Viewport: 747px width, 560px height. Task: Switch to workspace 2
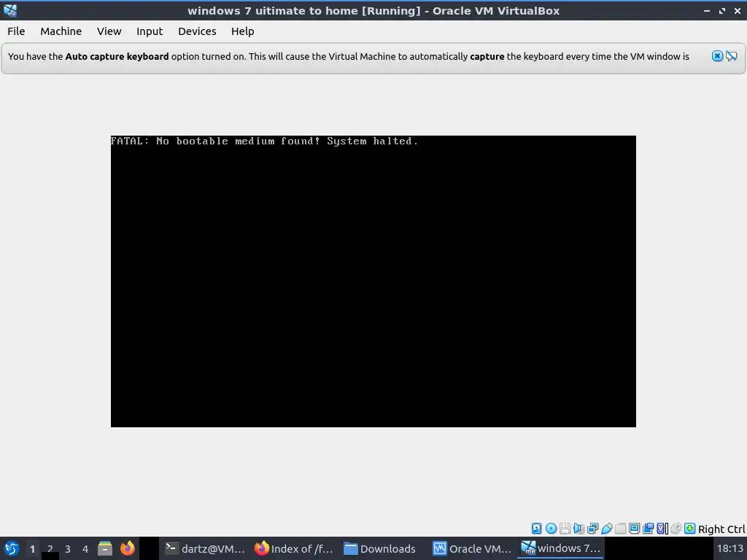[x=50, y=548]
